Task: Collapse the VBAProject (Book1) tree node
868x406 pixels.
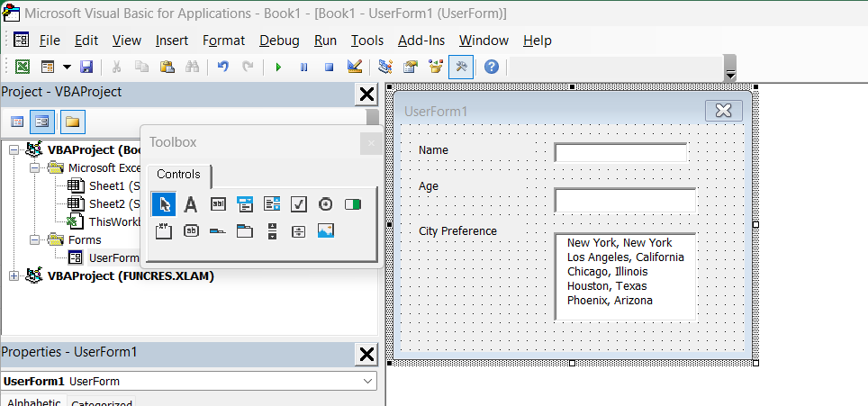Action: (14, 150)
